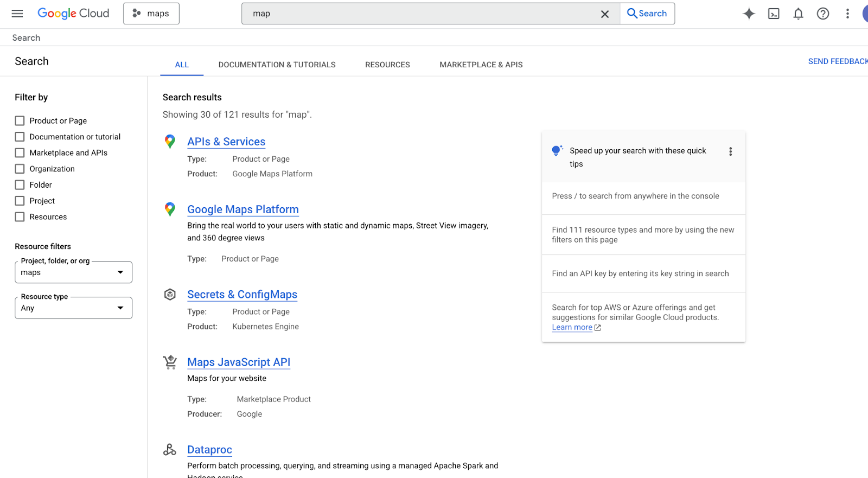The image size is (868, 478).
Task: Click 'Google Maps Platform' product value text
Action: click(x=272, y=174)
